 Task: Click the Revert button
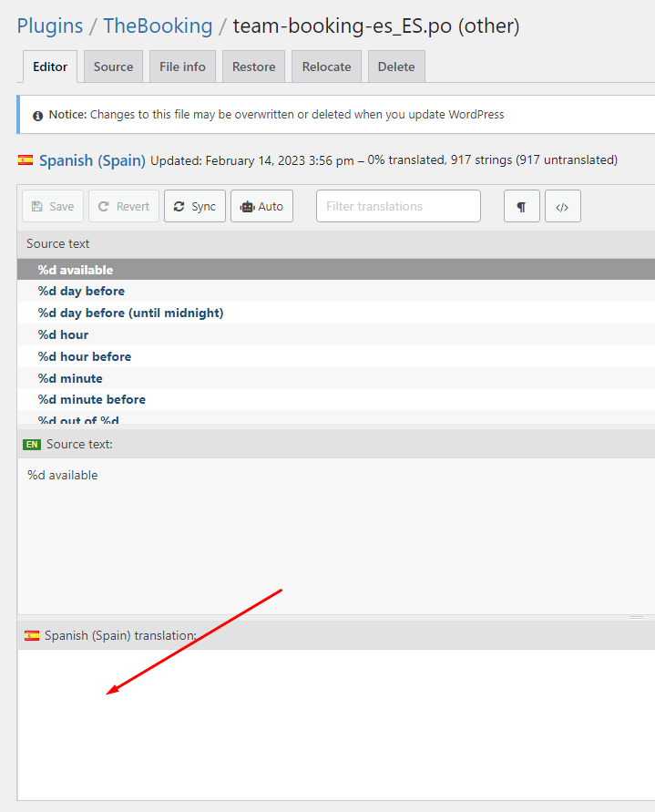pos(124,206)
